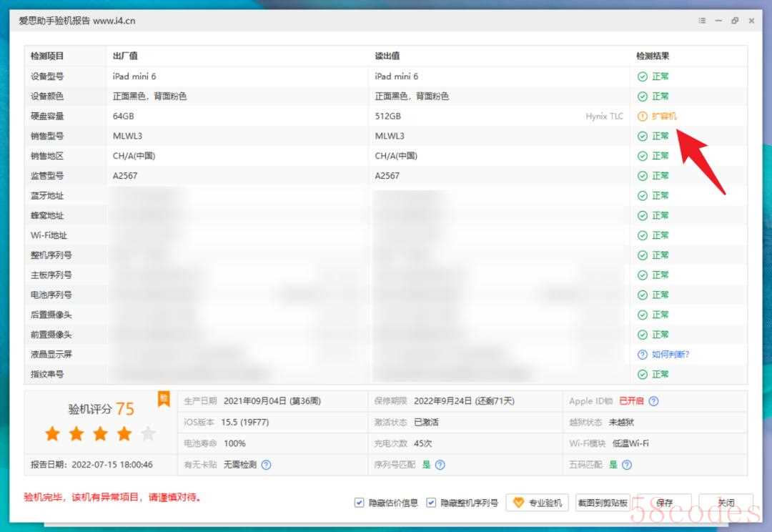This screenshot has width=772, height=532.
Task: Click the star rating row
Action: (101, 434)
